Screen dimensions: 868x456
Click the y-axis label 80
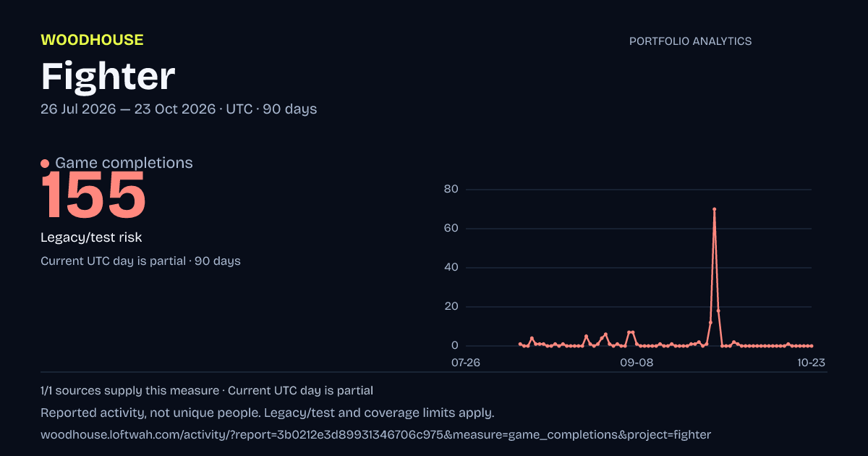click(x=451, y=190)
